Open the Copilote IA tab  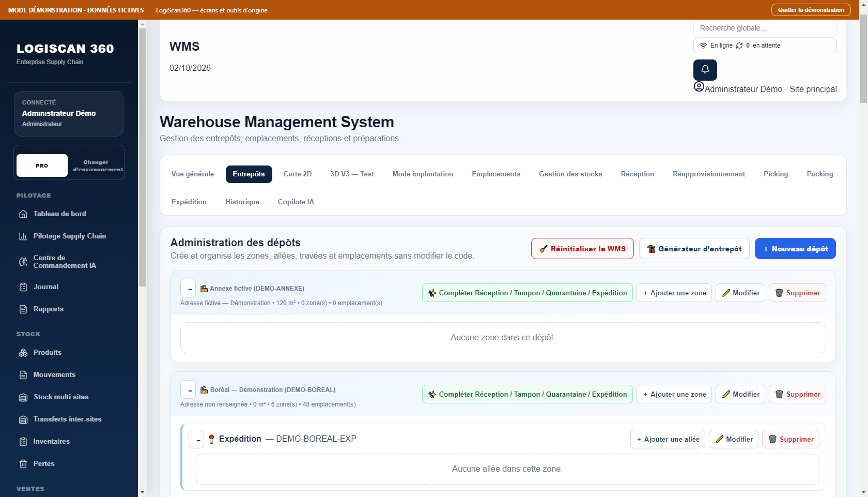coord(296,202)
